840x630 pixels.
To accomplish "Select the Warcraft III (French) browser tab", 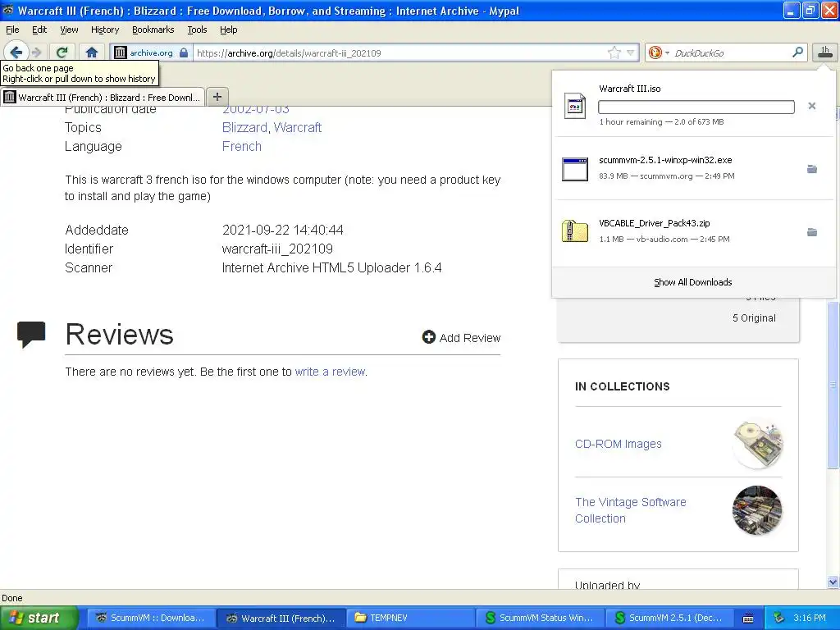I will (103, 97).
